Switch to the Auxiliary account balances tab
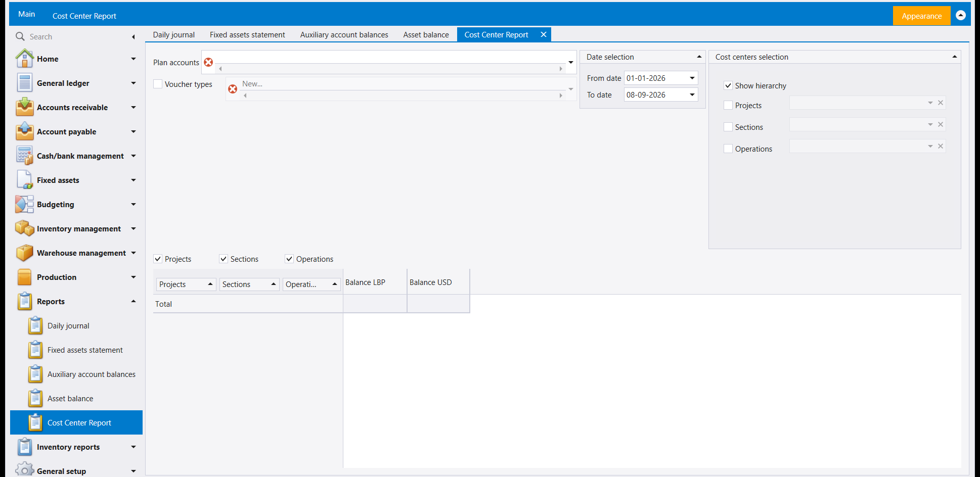The height and width of the screenshot is (477, 980). pyautogui.click(x=344, y=34)
